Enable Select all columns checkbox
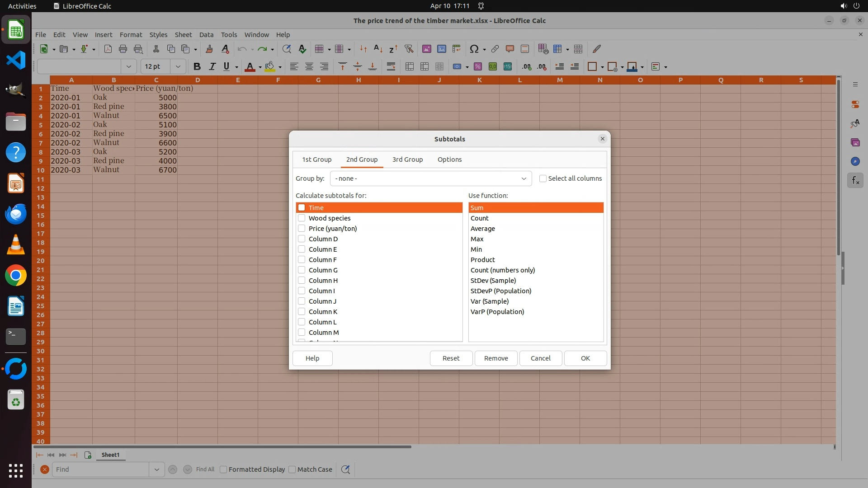This screenshot has width=868, height=488. point(543,178)
